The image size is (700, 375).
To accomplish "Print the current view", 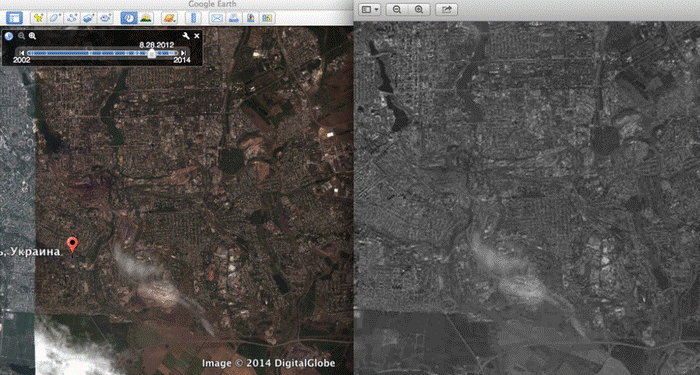I will coord(233,18).
